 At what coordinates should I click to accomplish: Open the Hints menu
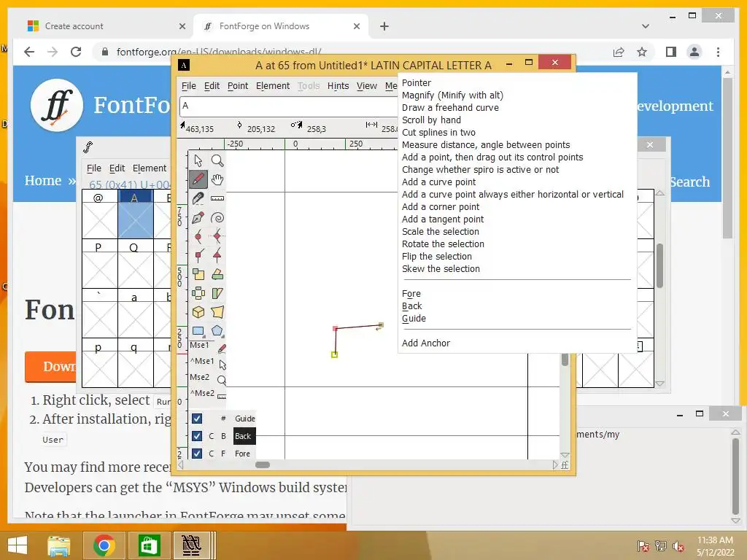point(338,86)
